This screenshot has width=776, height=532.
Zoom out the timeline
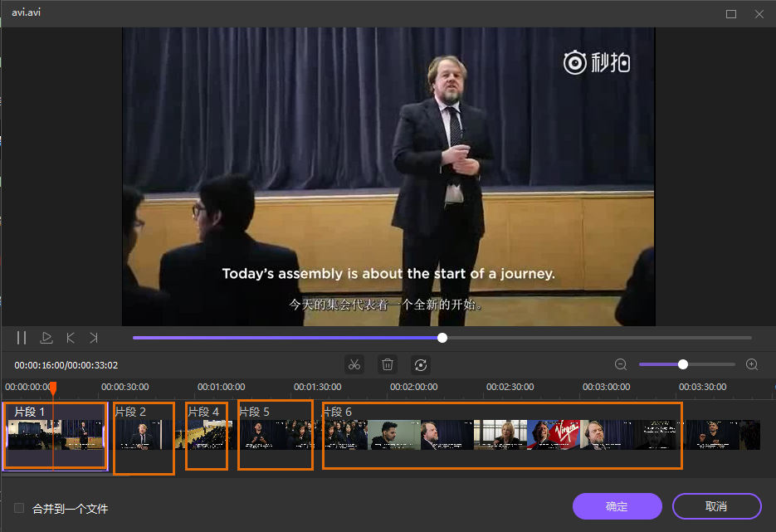[x=621, y=364]
